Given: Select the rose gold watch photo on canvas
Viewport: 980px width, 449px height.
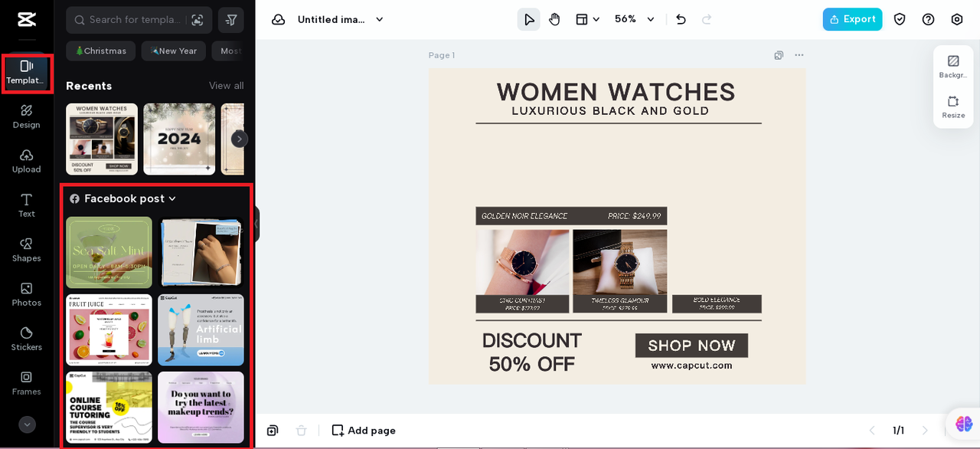Looking at the screenshot, I should tap(522, 262).
